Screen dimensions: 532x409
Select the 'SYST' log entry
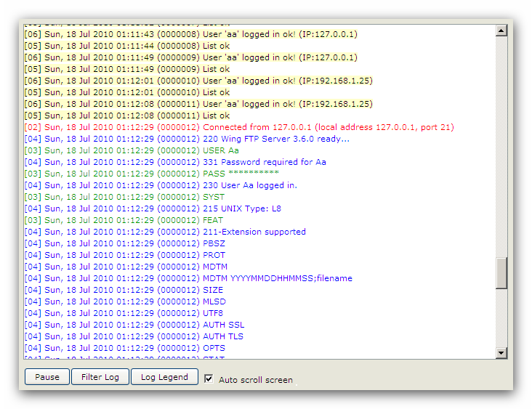124,197
